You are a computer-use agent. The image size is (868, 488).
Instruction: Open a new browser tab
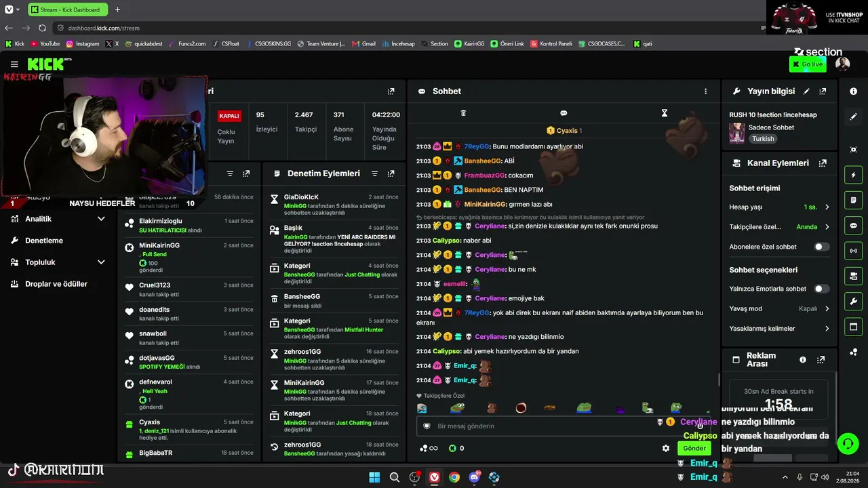tap(117, 9)
